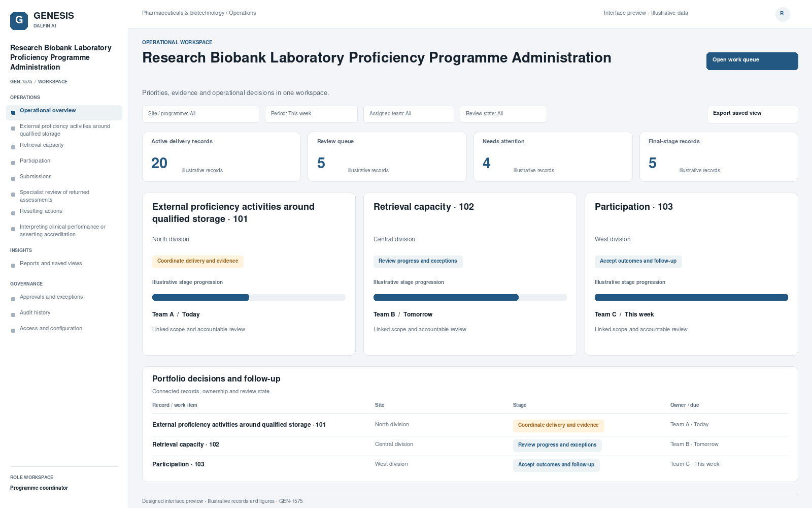
Task: Click the Participation 103 progress bar
Action: coord(691,298)
